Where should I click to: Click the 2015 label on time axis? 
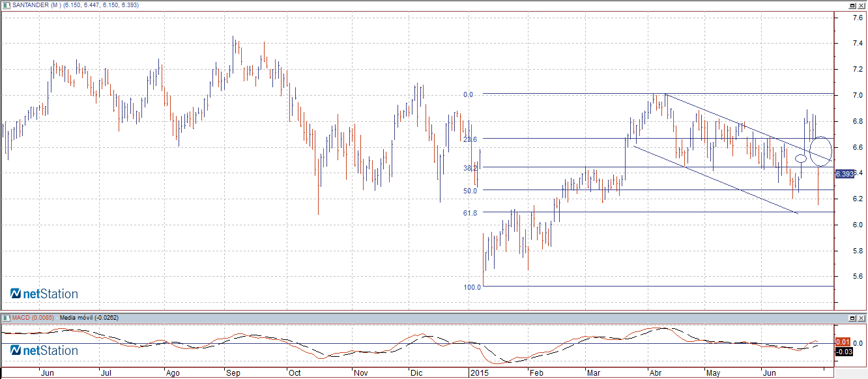479,374
